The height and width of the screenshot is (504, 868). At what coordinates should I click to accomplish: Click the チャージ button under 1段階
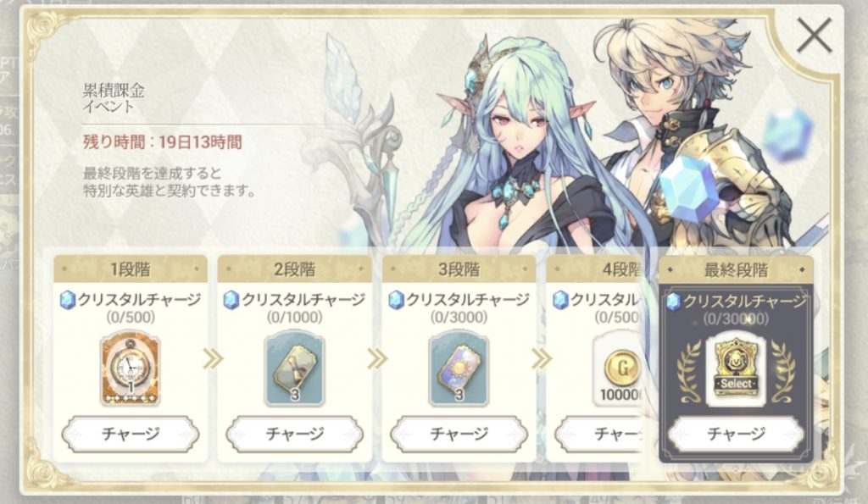tap(130, 434)
